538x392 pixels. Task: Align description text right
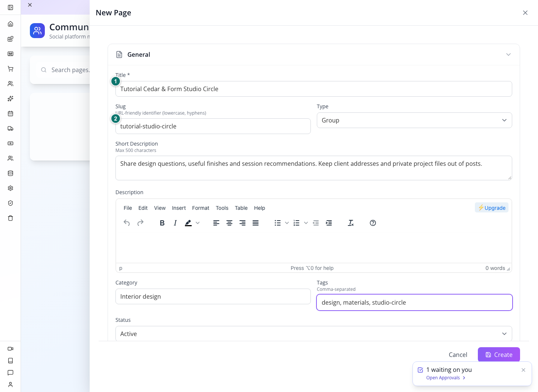pyautogui.click(x=242, y=223)
